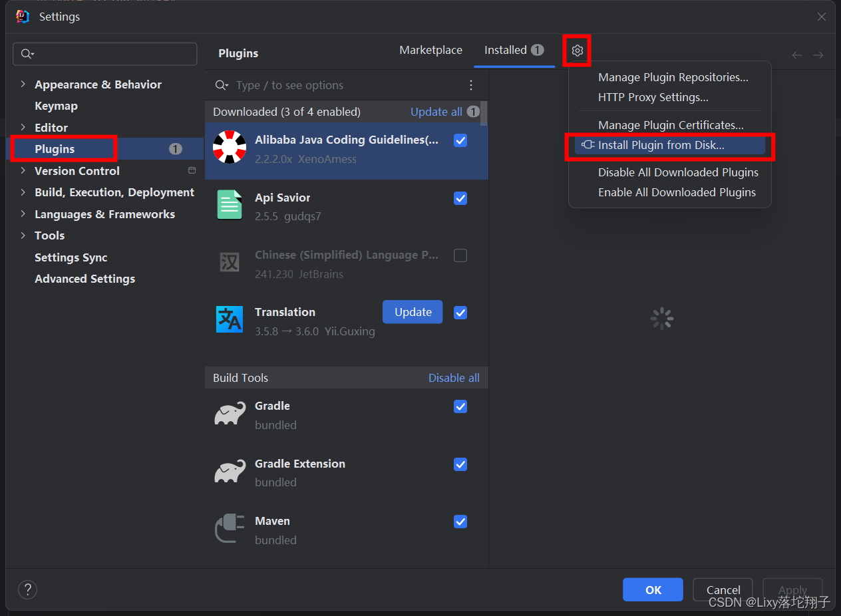The height and width of the screenshot is (616, 841).
Task: Click the settings search magnifier icon
Action: click(x=27, y=54)
